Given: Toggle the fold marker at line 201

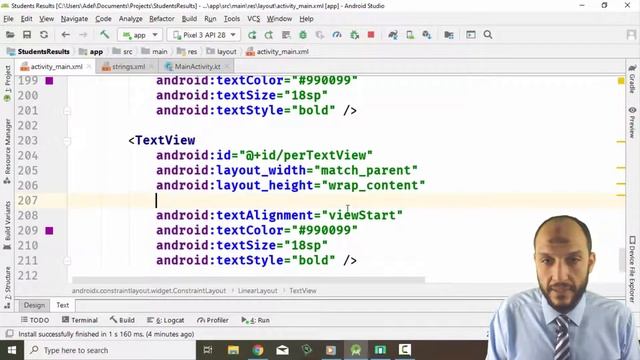Looking at the screenshot, I should click(67, 111).
